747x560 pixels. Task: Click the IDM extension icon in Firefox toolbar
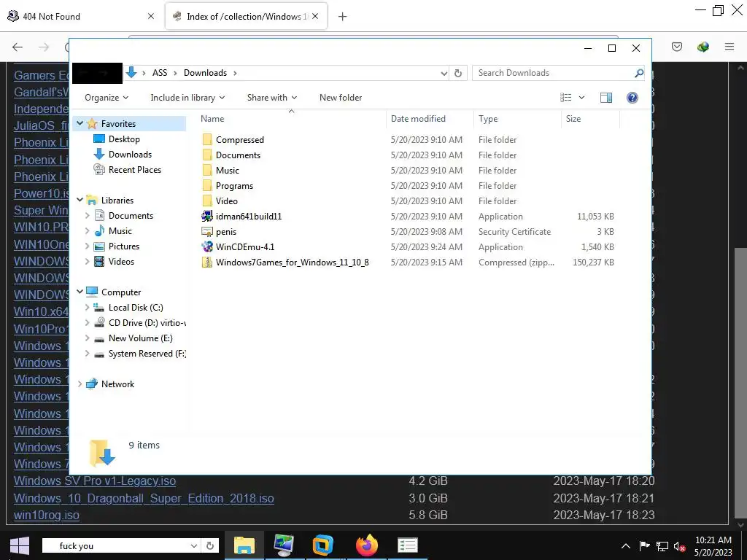pos(703,47)
